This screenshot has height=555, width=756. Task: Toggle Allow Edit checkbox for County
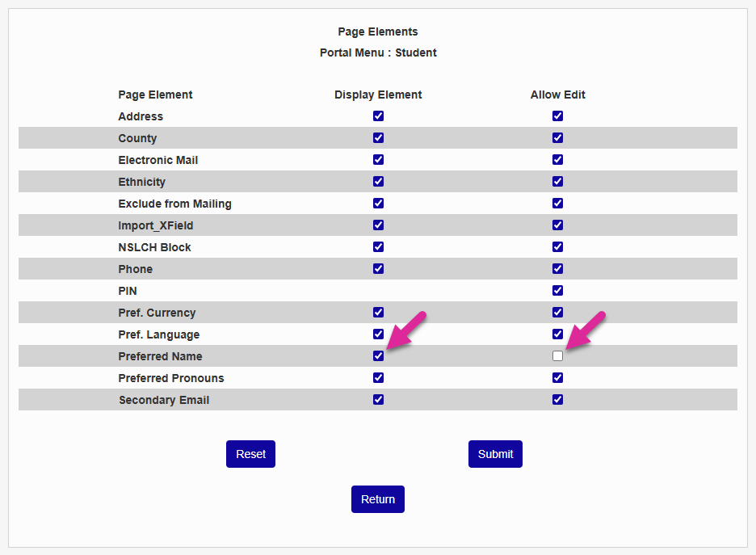pos(558,138)
